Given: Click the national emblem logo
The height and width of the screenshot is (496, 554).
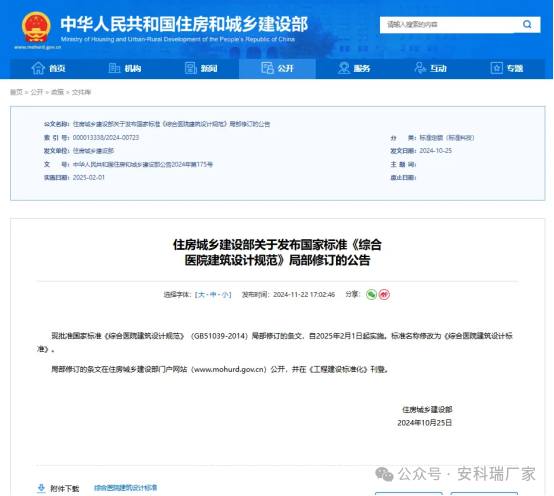Looking at the screenshot, I should pyautogui.click(x=36, y=27).
